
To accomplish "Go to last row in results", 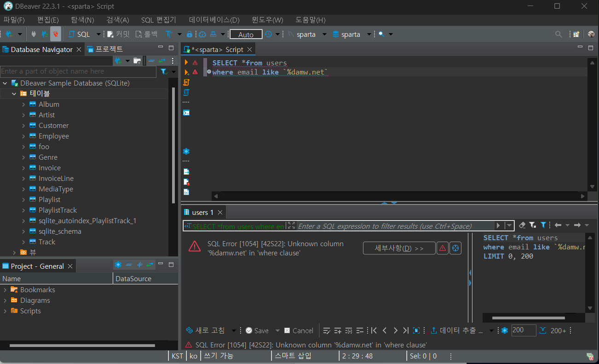I will 406,330.
